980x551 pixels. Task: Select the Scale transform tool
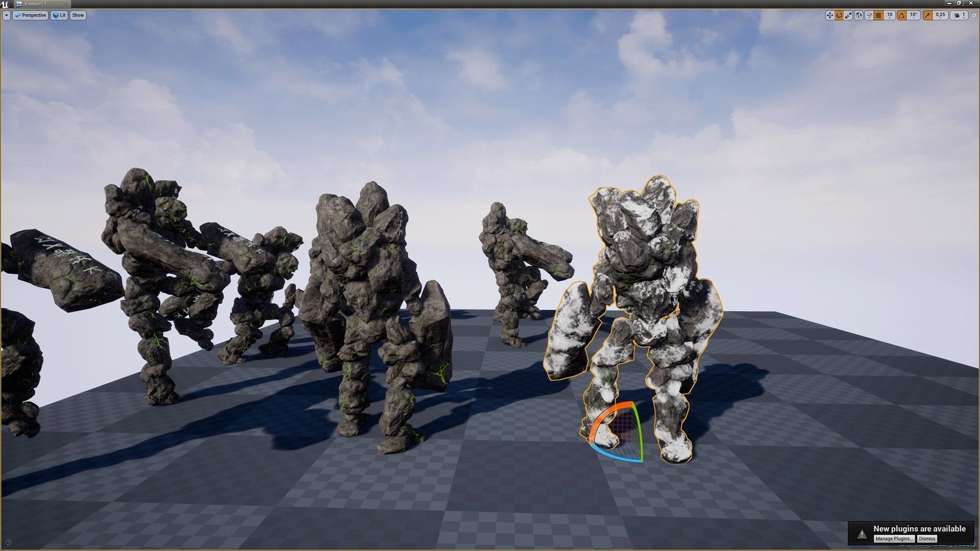848,15
